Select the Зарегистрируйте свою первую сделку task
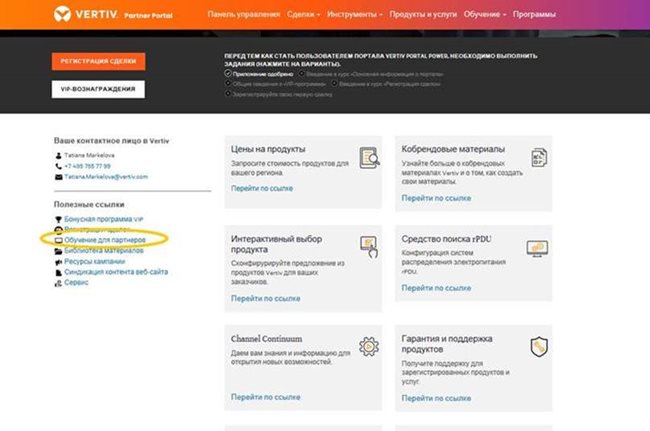Viewport: 650px width, 431px height. [279, 94]
